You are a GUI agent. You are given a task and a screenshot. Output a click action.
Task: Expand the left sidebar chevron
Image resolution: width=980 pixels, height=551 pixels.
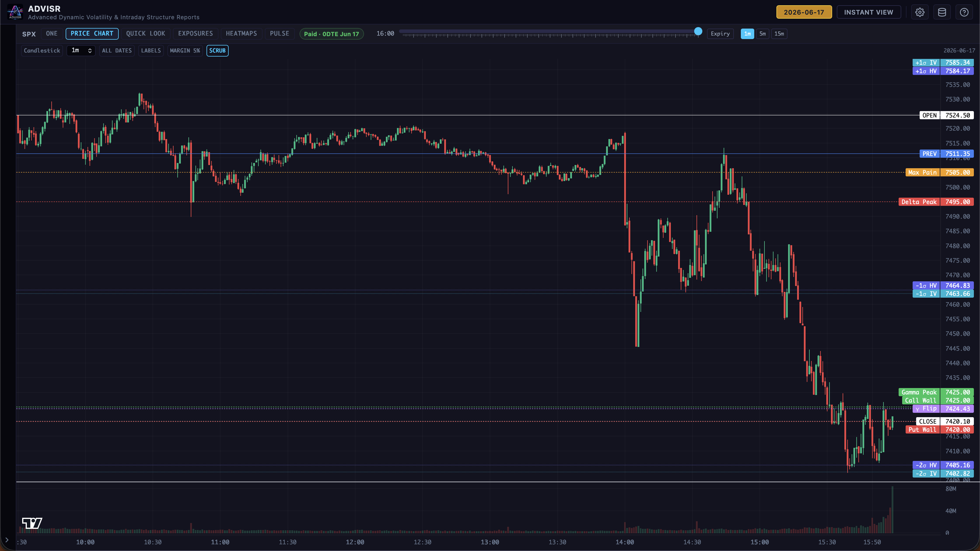6,540
